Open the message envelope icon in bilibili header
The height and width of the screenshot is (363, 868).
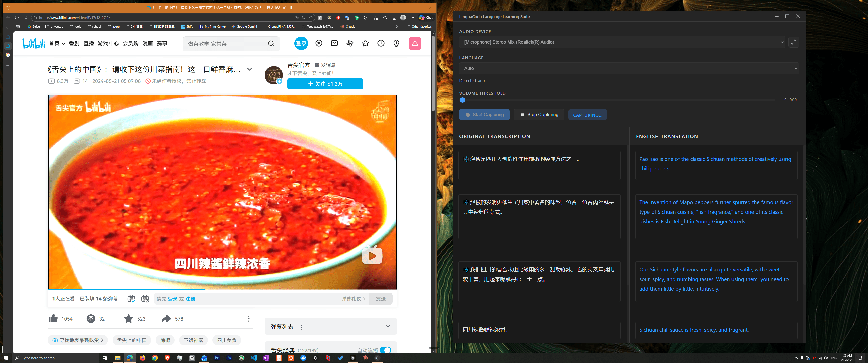(334, 43)
